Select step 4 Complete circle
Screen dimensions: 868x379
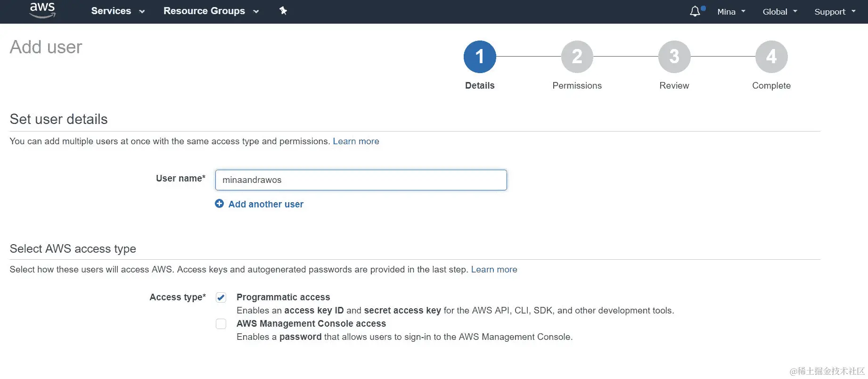pyautogui.click(x=771, y=57)
